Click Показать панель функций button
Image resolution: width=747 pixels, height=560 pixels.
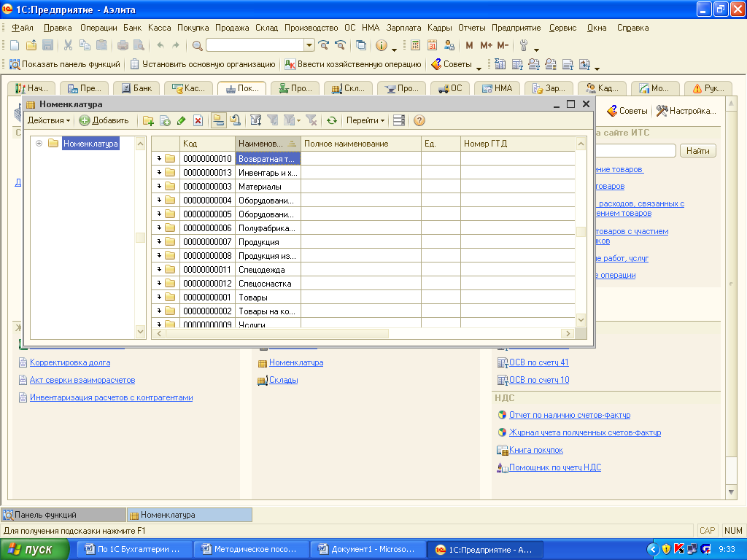[65, 64]
